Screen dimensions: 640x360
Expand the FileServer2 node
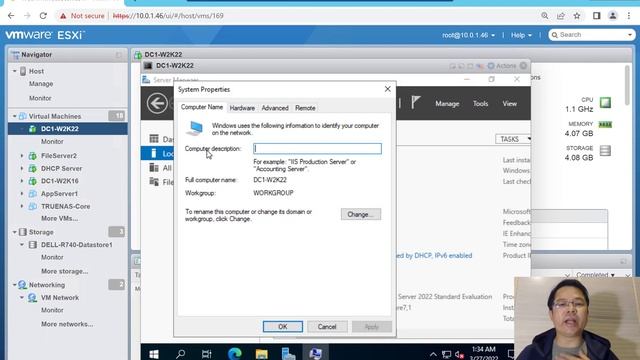(x=22, y=156)
